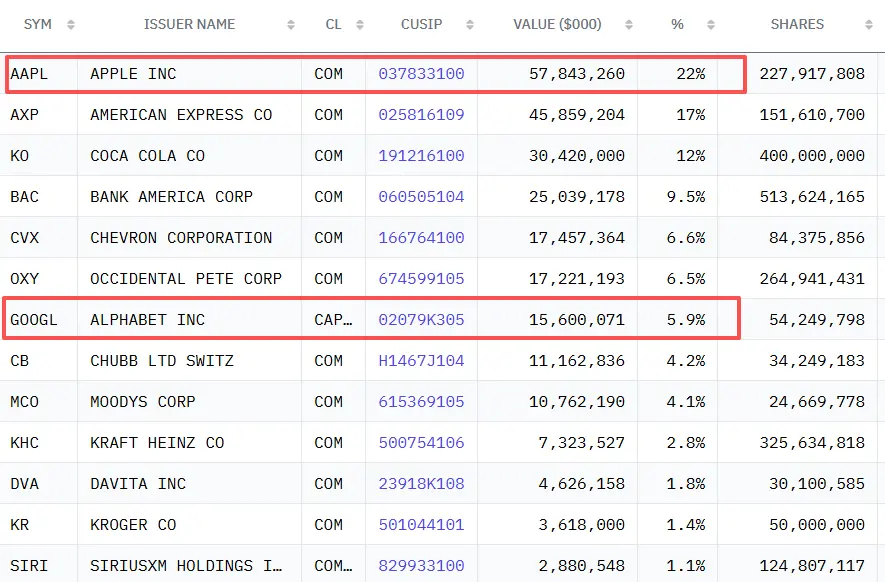Click the shares figure 513,624,165
The height and width of the screenshot is (582, 885).
click(812, 197)
